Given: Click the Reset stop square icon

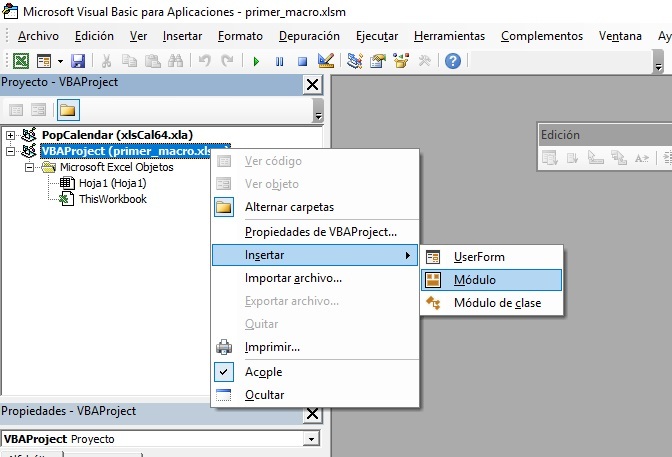Looking at the screenshot, I should point(303,61).
